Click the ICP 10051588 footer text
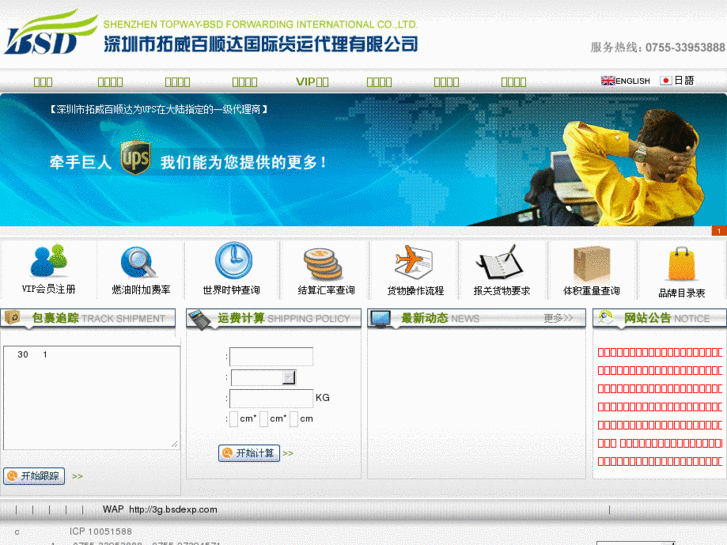Image resolution: width=727 pixels, height=545 pixels. click(x=101, y=532)
